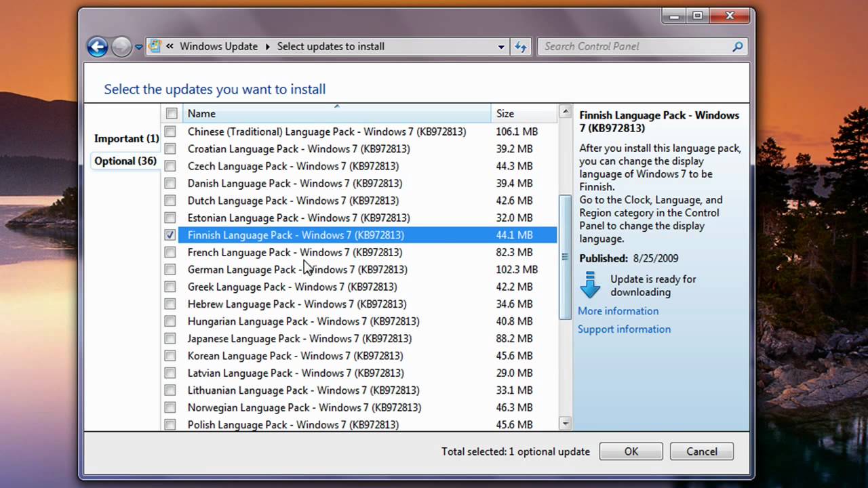Check the Croatian Language Pack checkbox
Image resolution: width=868 pixels, height=488 pixels.
click(170, 148)
